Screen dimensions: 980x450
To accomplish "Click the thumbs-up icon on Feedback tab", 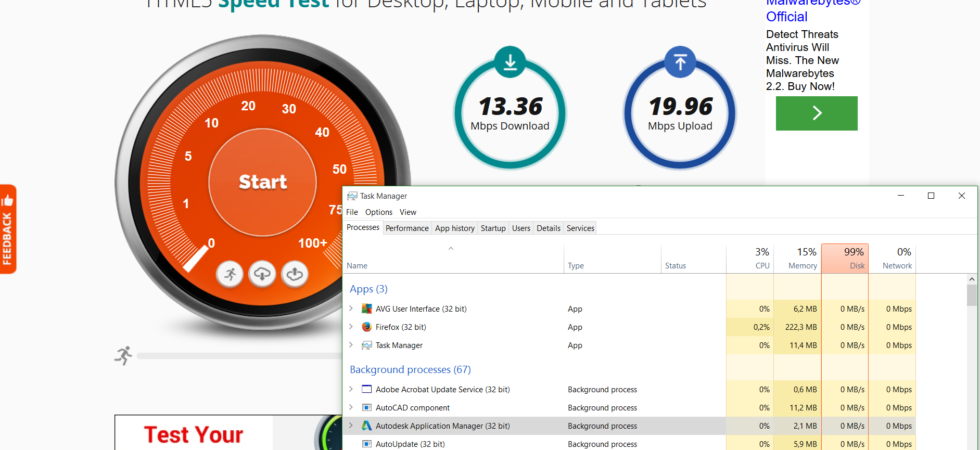I will coord(7,200).
